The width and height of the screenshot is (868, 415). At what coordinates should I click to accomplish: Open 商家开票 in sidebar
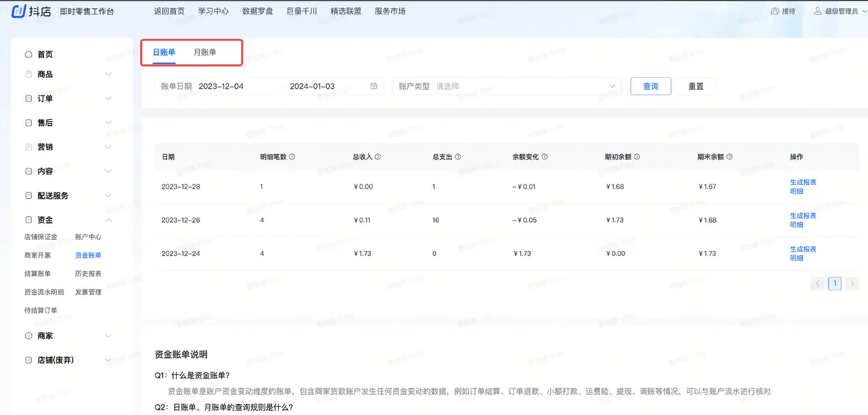pyautogui.click(x=38, y=255)
